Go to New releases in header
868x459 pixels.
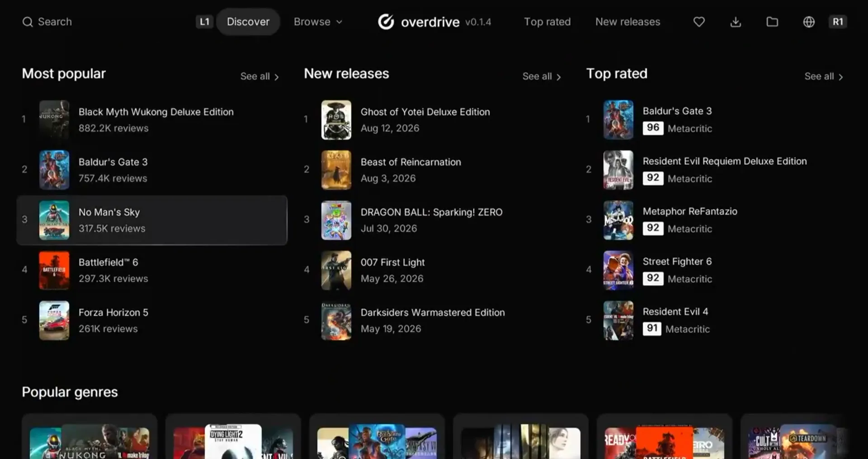627,22
